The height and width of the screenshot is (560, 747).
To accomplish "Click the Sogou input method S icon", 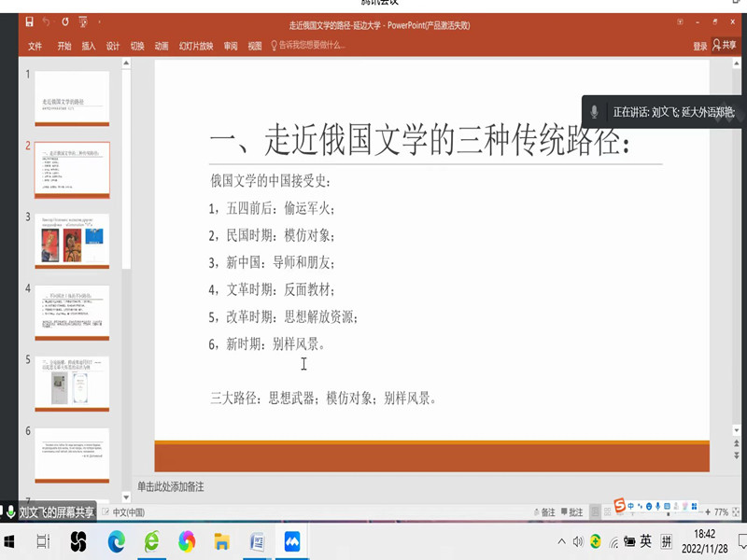I will 618,506.
